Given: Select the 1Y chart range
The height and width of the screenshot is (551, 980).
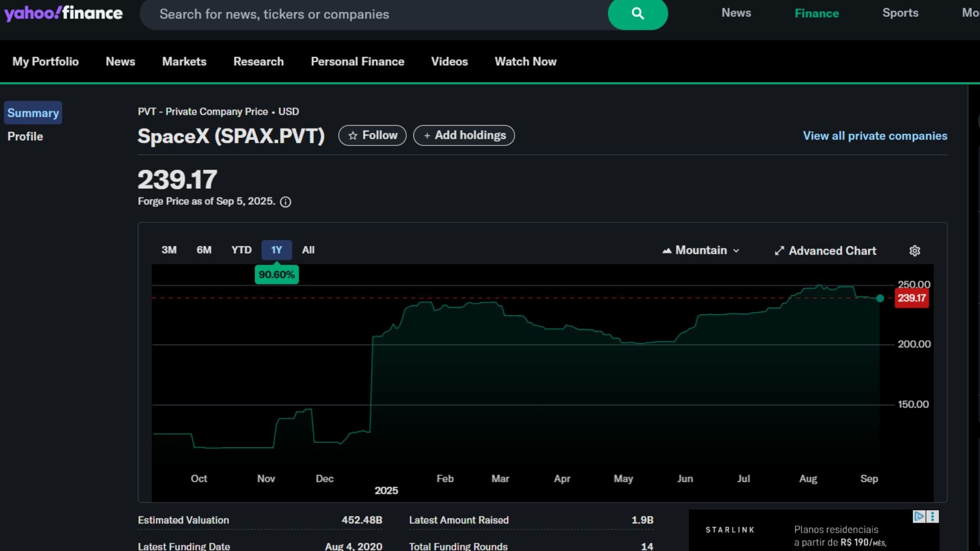Looking at the screenshot, I should pyautogui.click(x=277, y=250).
